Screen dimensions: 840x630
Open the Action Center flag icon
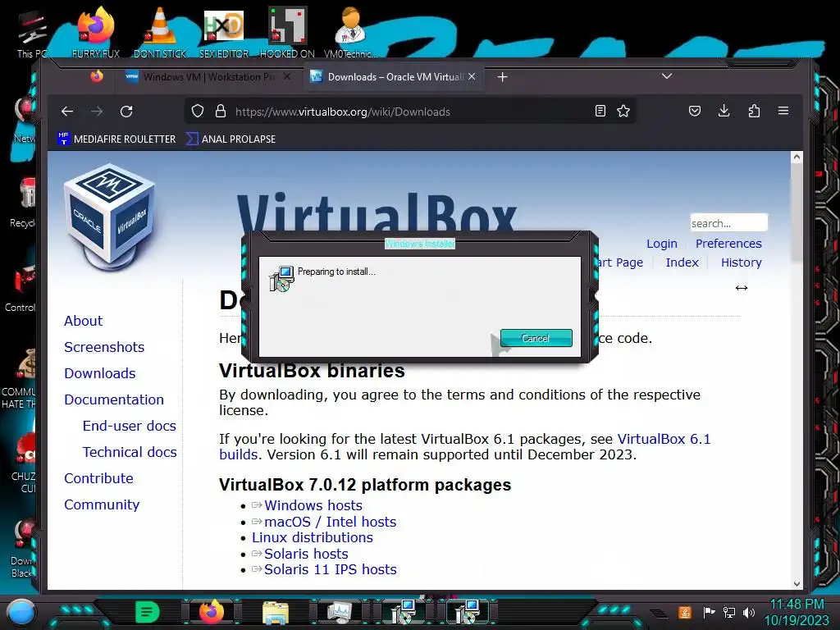click(x=709, y=612)
